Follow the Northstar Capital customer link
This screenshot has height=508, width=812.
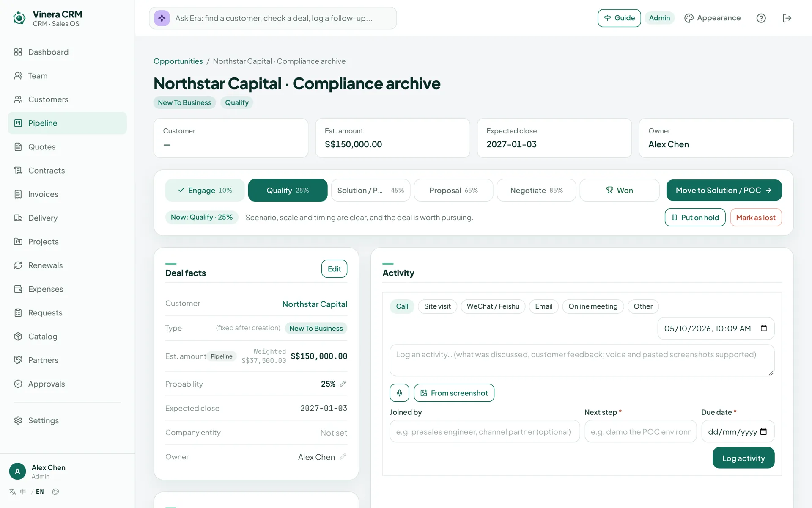click(315, 304)
